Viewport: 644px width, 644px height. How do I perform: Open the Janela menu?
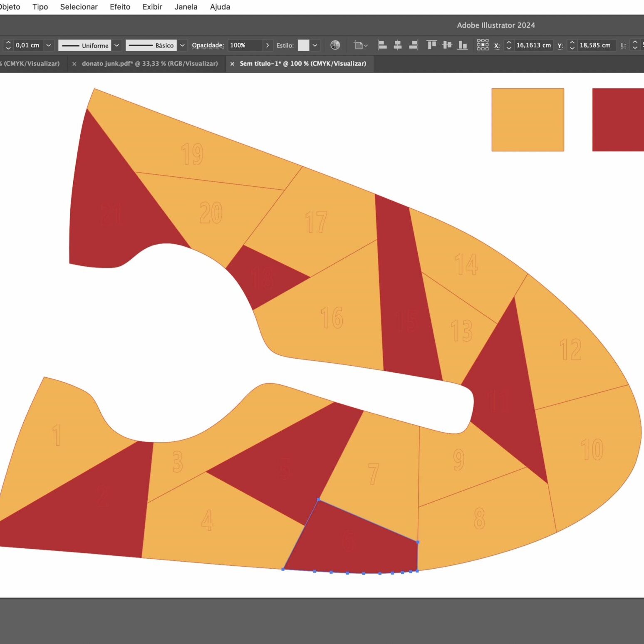pos(186,7)
